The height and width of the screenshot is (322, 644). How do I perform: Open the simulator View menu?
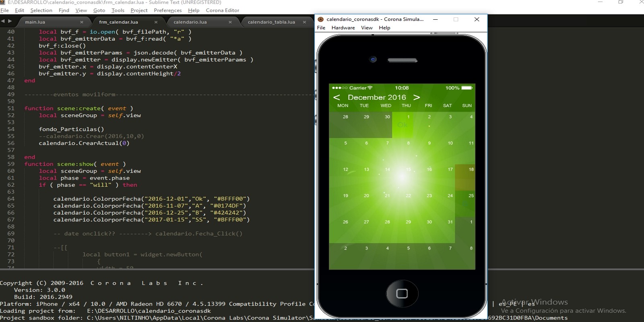(x=366, y=28)
